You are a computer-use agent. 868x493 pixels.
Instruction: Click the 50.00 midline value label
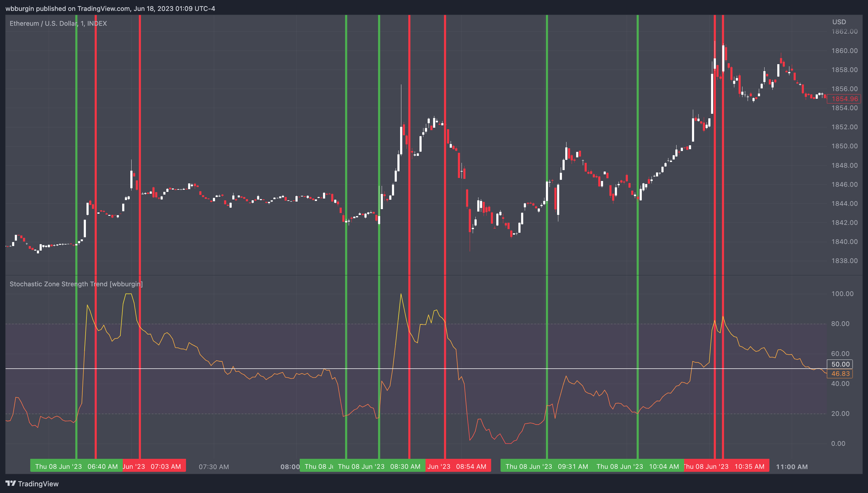840,364
